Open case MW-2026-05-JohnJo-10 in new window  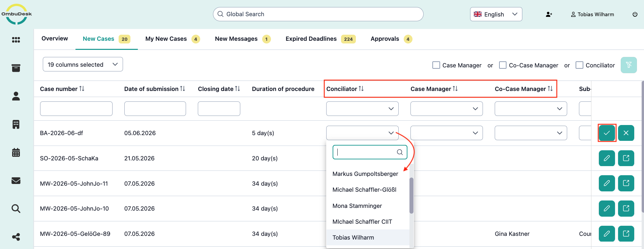tap(626, 209)
